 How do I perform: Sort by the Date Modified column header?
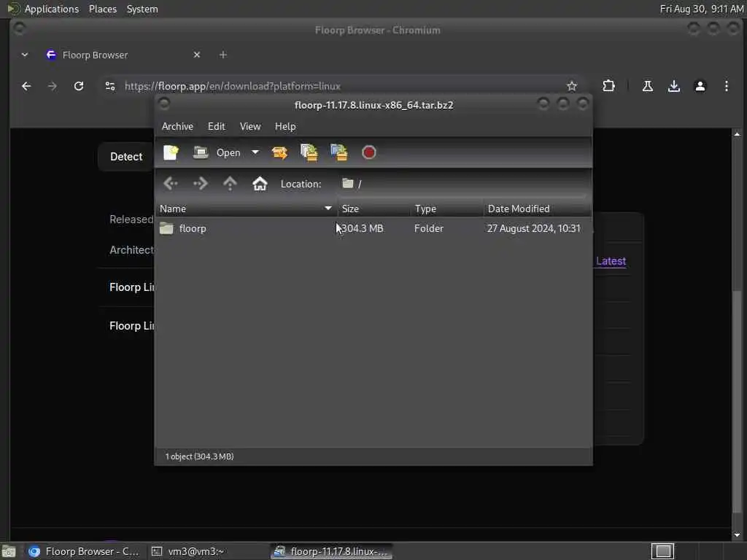[538, 209]
